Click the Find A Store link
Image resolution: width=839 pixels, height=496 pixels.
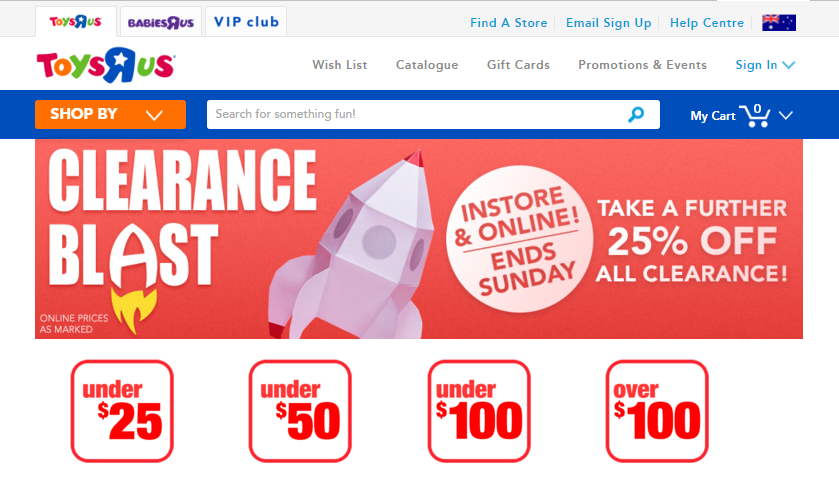[x=508, y=23]
